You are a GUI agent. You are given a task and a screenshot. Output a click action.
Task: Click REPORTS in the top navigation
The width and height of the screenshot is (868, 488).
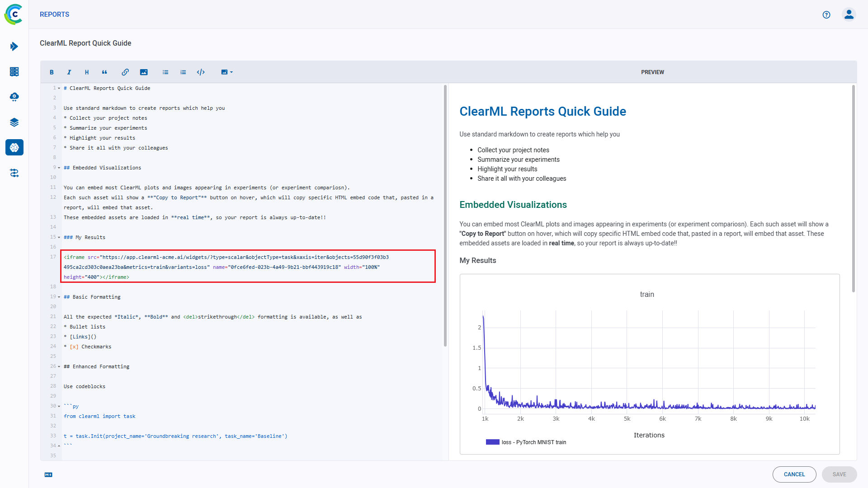55,14
